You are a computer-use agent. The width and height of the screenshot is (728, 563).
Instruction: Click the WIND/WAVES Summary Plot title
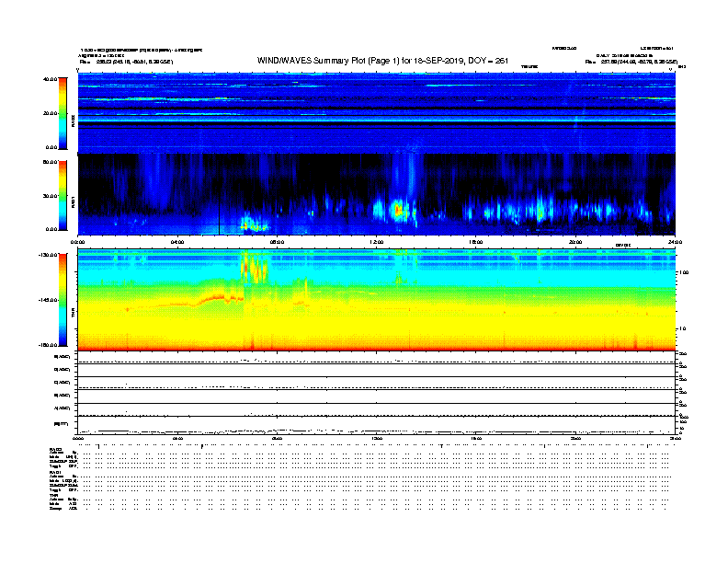click(382, 61)
